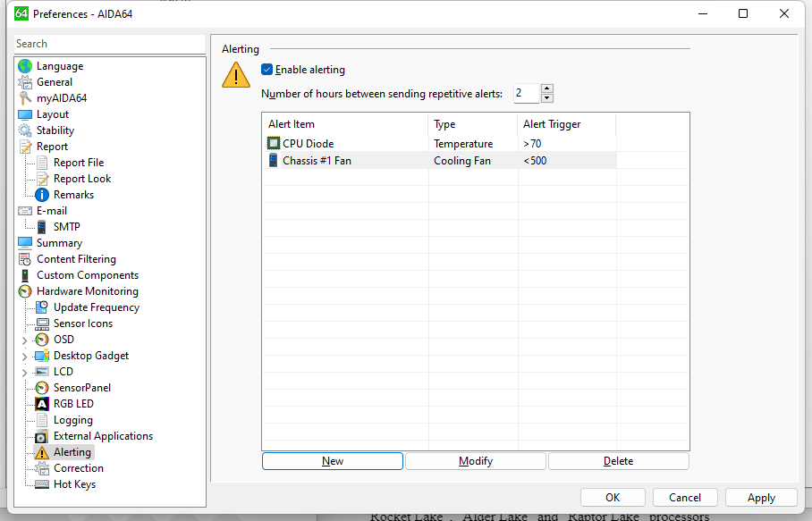Expand the Desktop Gadget tree node
Image resolution: width=812 pixels, height=521 pixels.
[24, 356]
